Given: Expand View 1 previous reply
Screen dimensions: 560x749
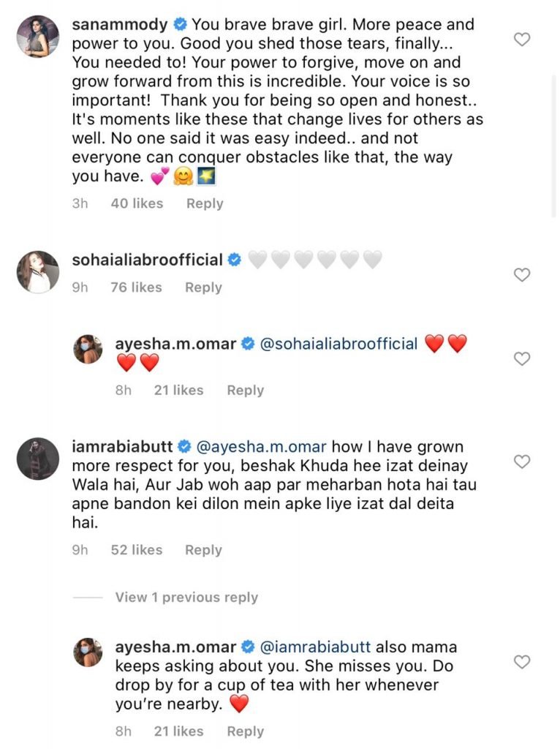Looking at the screenshot, I should [186, 598].
